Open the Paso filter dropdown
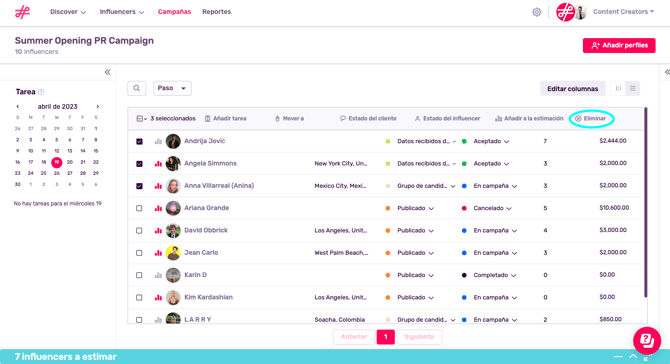Image resolution: width=670 pixels, height=364 pixels. click(172, 88)
